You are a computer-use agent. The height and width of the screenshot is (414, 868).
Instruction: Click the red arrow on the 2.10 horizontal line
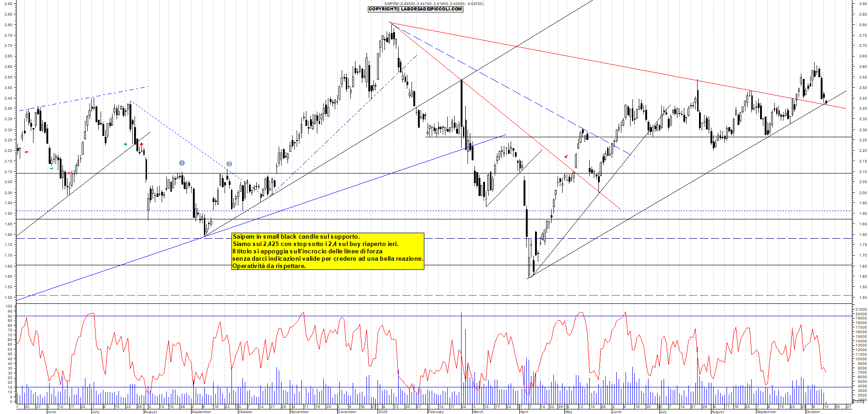pyautogui.click(x=69, y=173)
